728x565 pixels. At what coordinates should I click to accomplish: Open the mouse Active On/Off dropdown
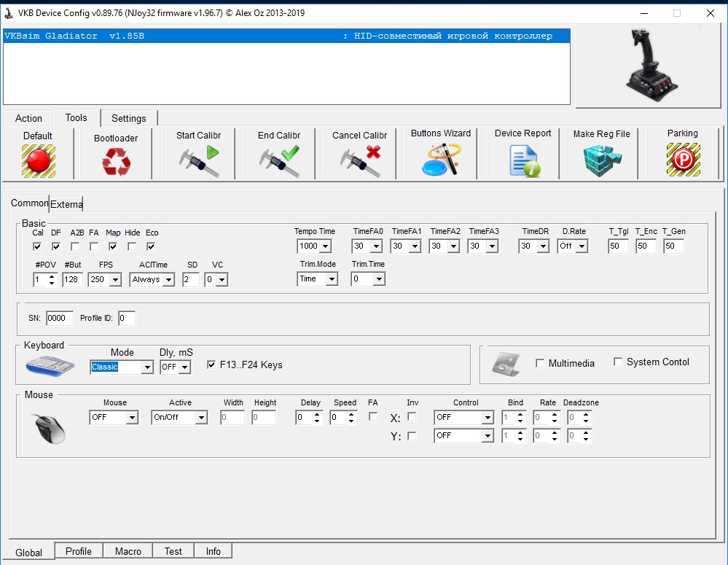point(201,418)
